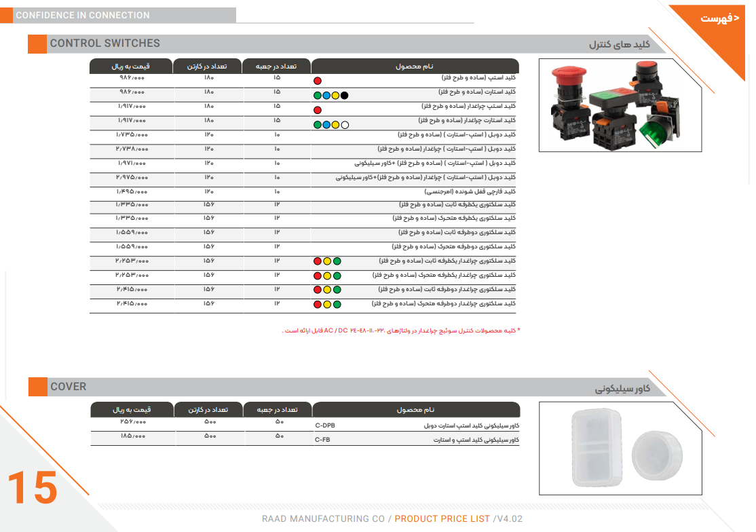Viewport: 756px width, 532px height.
Task: Click the red dot in the first stop switch row
Action: [317, 81]
